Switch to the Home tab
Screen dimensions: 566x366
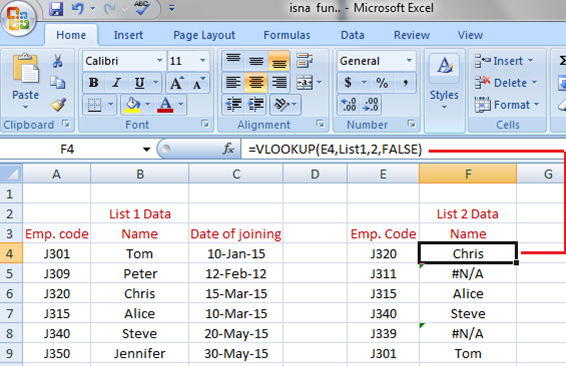71,35
